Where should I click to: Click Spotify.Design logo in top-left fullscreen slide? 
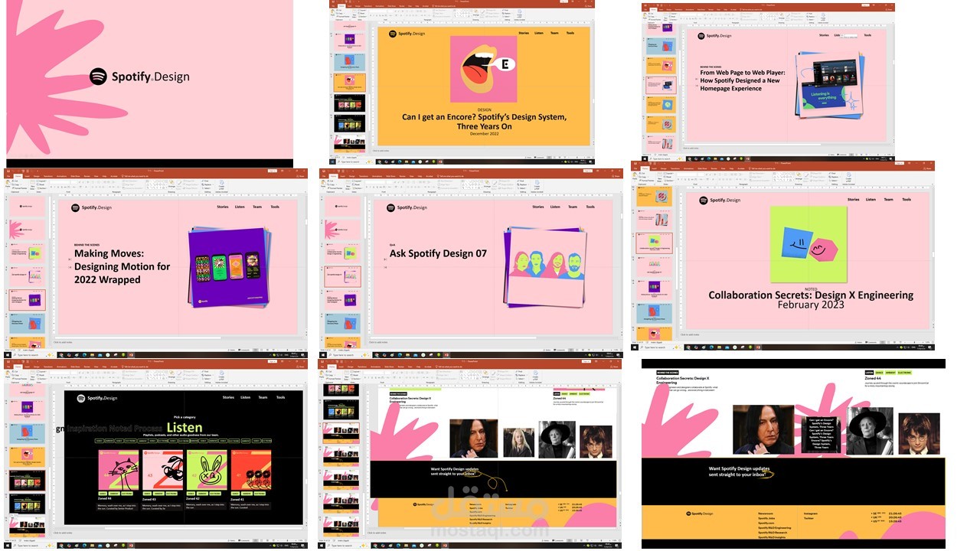tap(139, 77)
